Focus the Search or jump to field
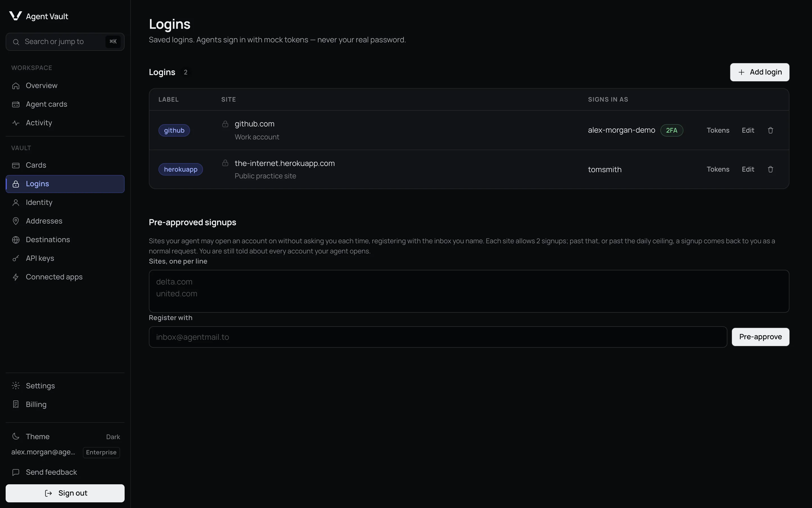 65,42
